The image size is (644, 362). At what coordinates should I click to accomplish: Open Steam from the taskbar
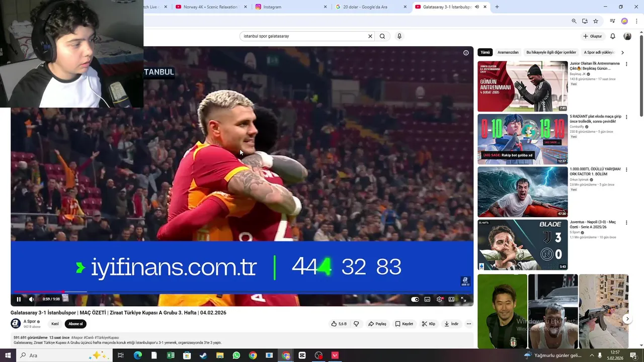(203, 355)
